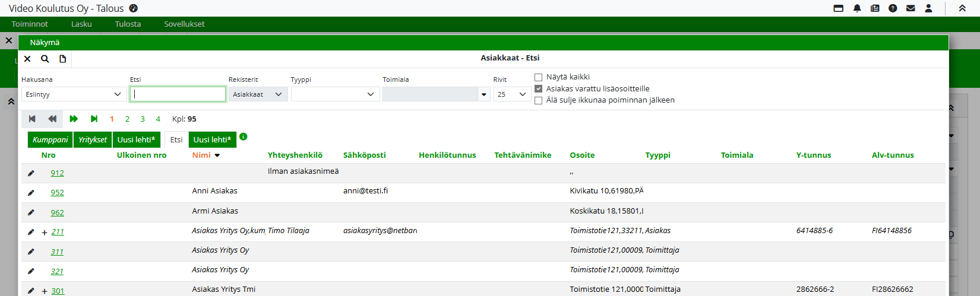Image resolution: width=980 pixels, height=296 pixels.
Task: Click the pencil edit icon for customer 952
Action: pyautogui.click(x=31, y=193)
